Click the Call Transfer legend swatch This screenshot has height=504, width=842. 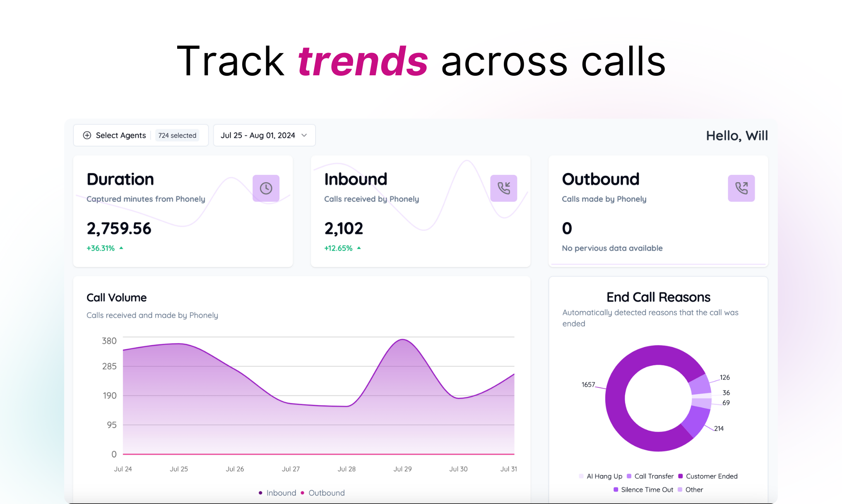(629, 476)
